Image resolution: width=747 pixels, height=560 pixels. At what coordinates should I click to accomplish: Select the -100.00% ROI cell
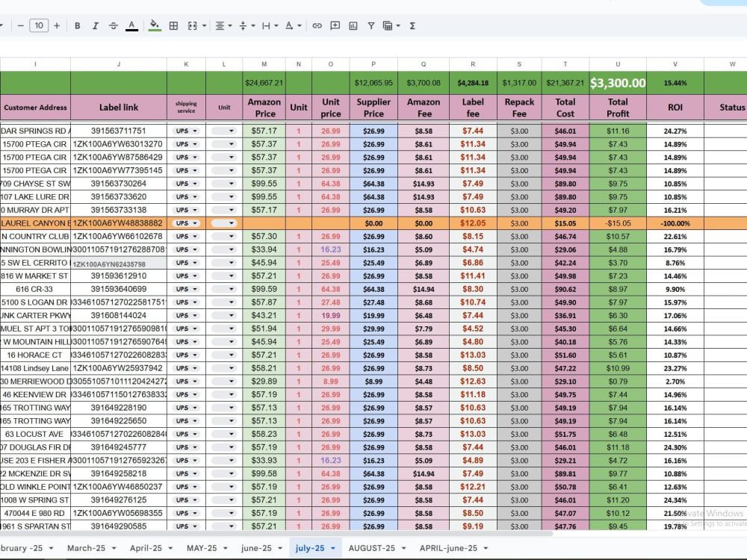[675, 223]
